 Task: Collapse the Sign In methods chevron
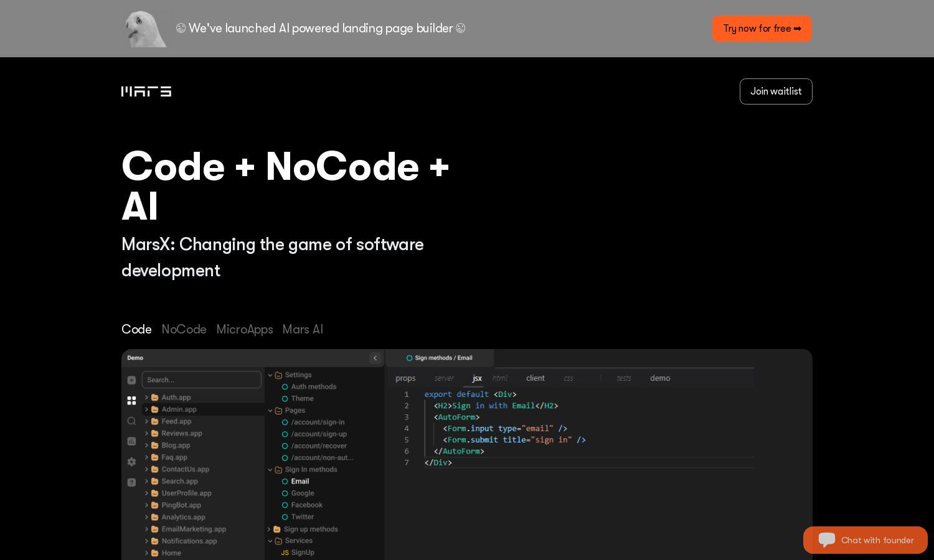(x=270, y=470)
